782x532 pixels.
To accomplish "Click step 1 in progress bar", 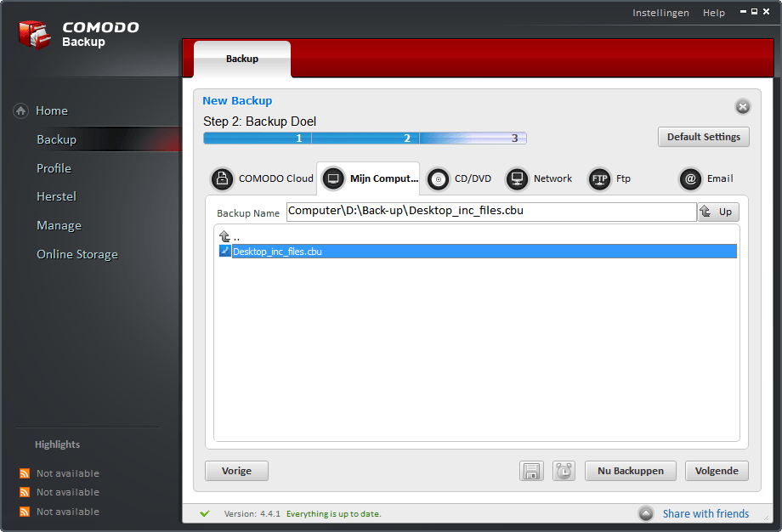I will pos(258,139).
